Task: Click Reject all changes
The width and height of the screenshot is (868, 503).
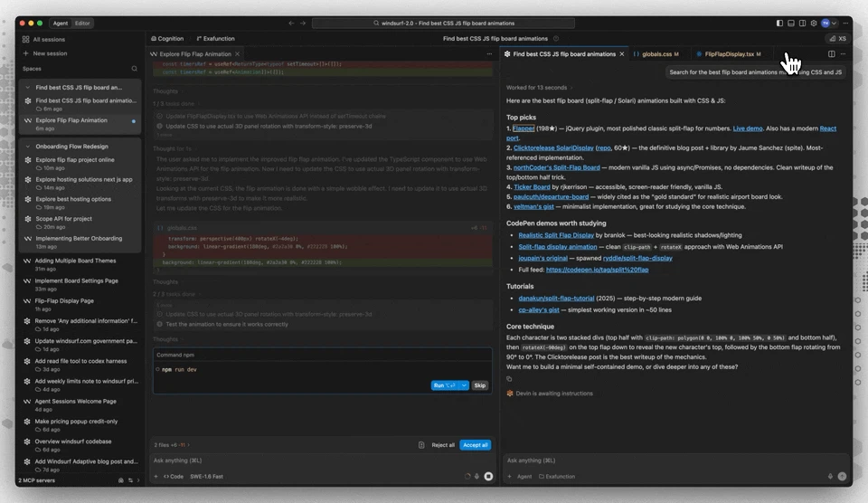Action: (443, 445)
